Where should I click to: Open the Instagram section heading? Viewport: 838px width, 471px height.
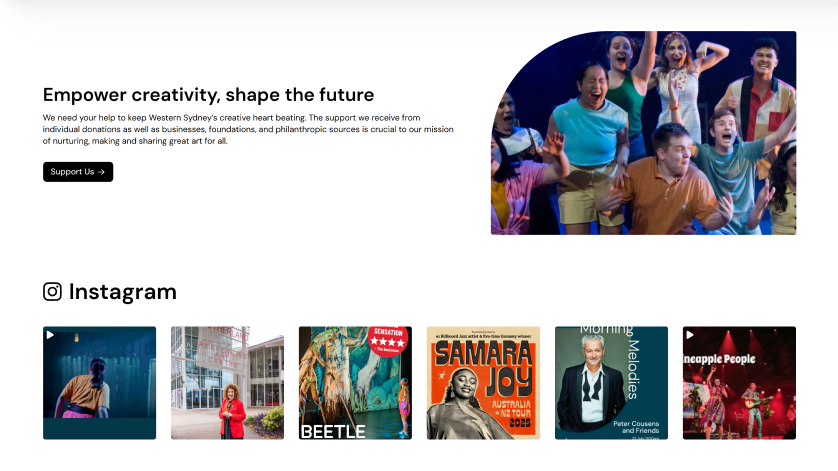[122, 292]
